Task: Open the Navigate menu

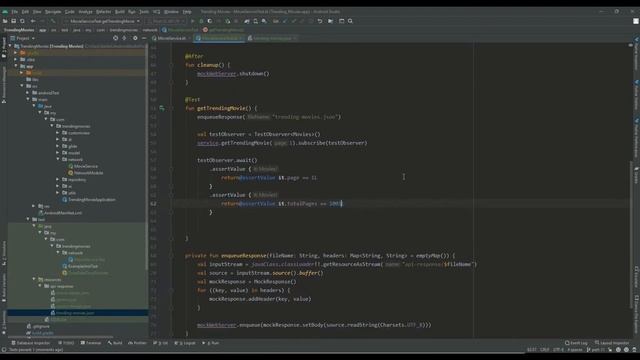Action: (53, 12)
